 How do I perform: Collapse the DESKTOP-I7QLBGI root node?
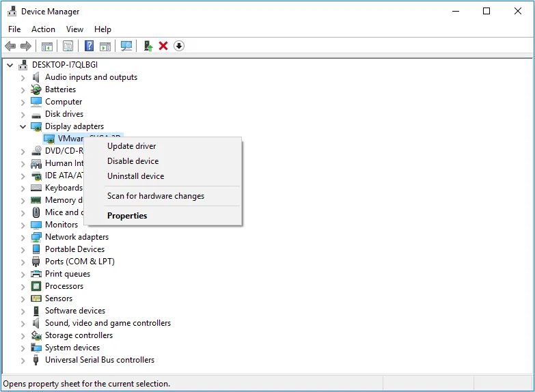pos(10,65)
